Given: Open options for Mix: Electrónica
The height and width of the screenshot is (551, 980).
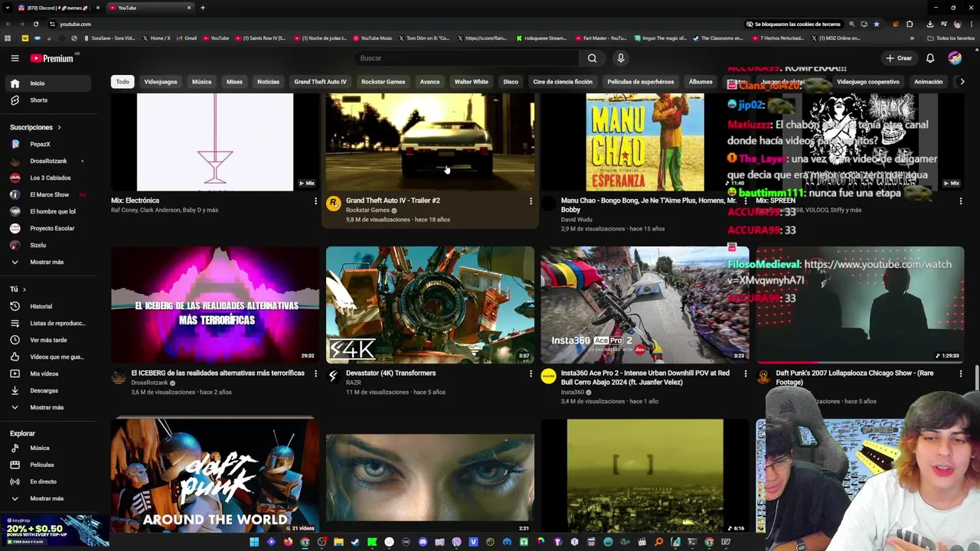Looking at the screenshot, I should coord(315,201).
